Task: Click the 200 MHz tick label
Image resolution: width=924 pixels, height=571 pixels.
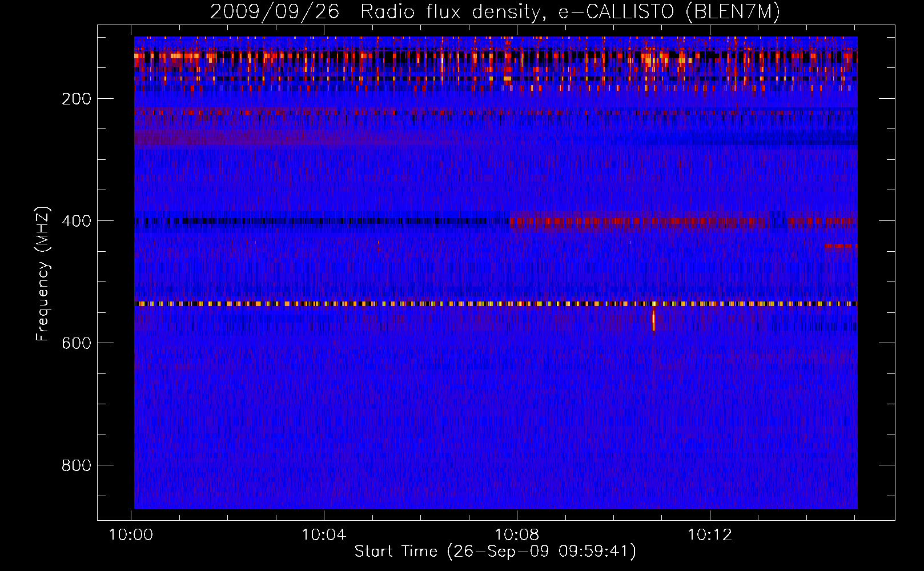Action: (76, 99)
